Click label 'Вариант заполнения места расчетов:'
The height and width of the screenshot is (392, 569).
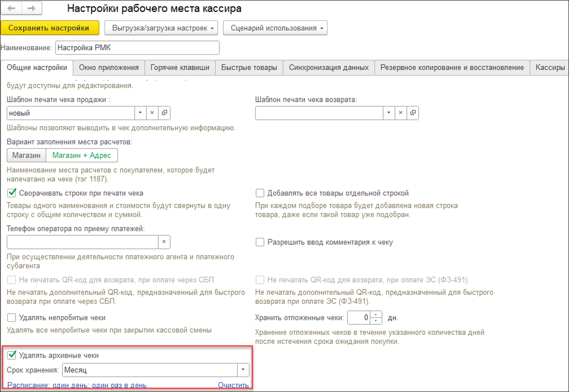(x=70, y=142)
